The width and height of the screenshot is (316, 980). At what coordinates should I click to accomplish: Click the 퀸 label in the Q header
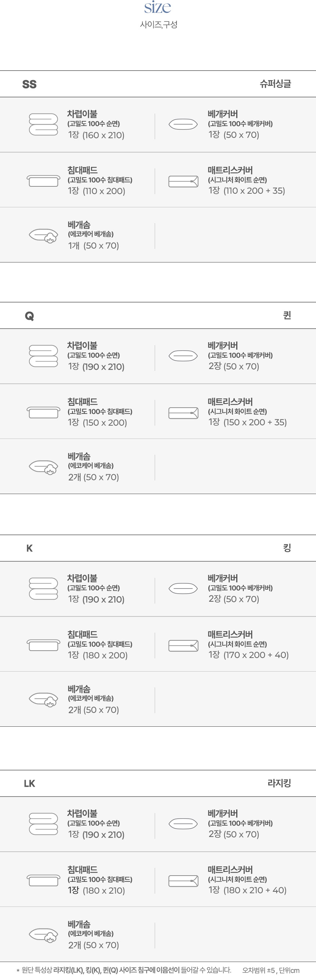pyautogui.click(x=287, y=315)
